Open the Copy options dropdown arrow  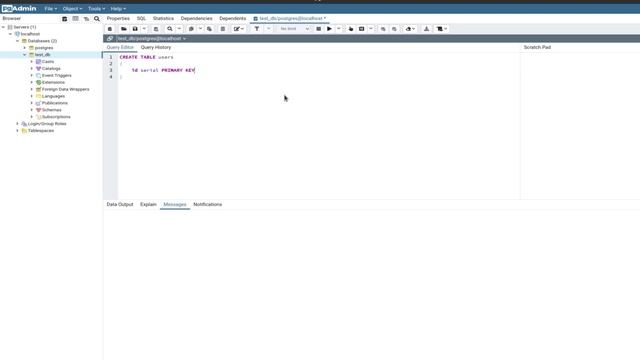pos(200,29)
